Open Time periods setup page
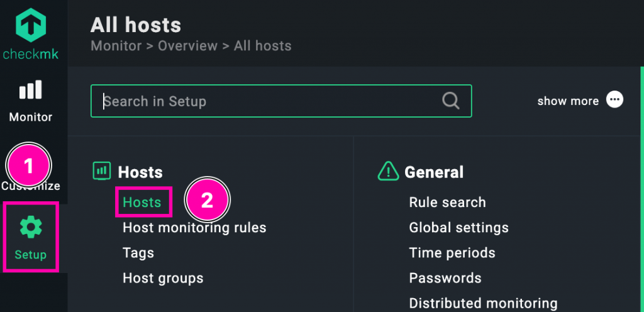This screenshot has width=644, height=312. point(452,253)
